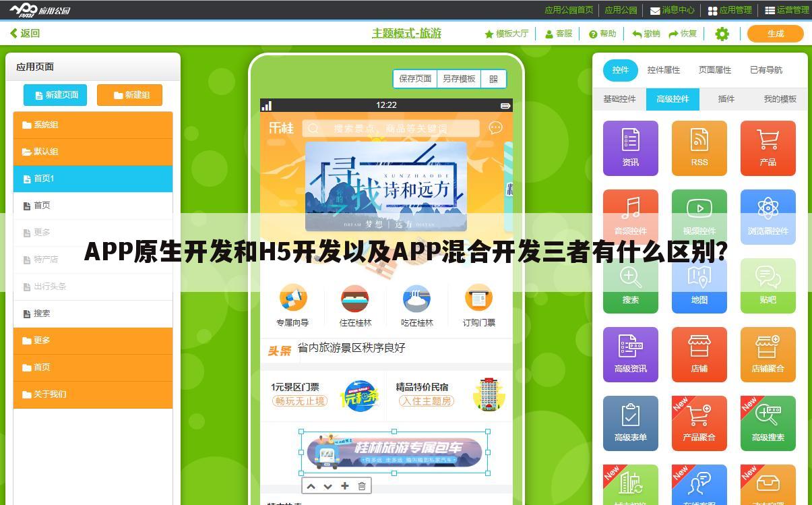Click 保存页面 save page button
Image resolution: width=812 pixels, height=505 pixels.
[415, 79]
